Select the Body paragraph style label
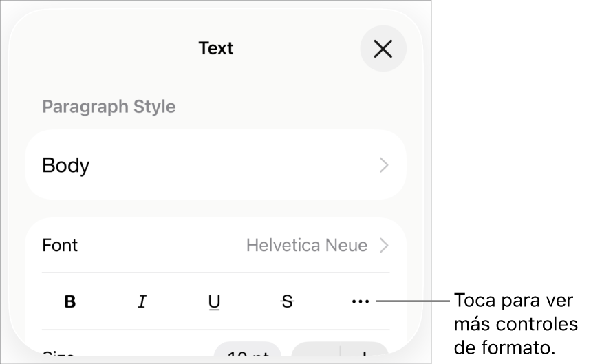Screen dimensions: 602x364 (65, 166)
